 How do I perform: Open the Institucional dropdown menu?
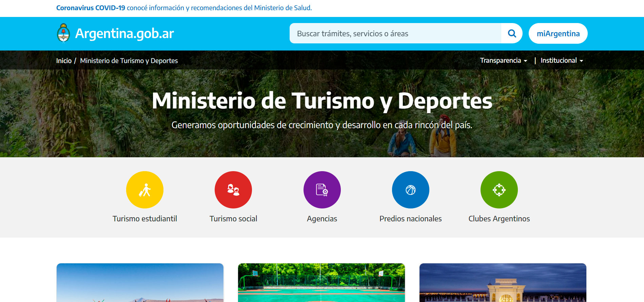562,60
